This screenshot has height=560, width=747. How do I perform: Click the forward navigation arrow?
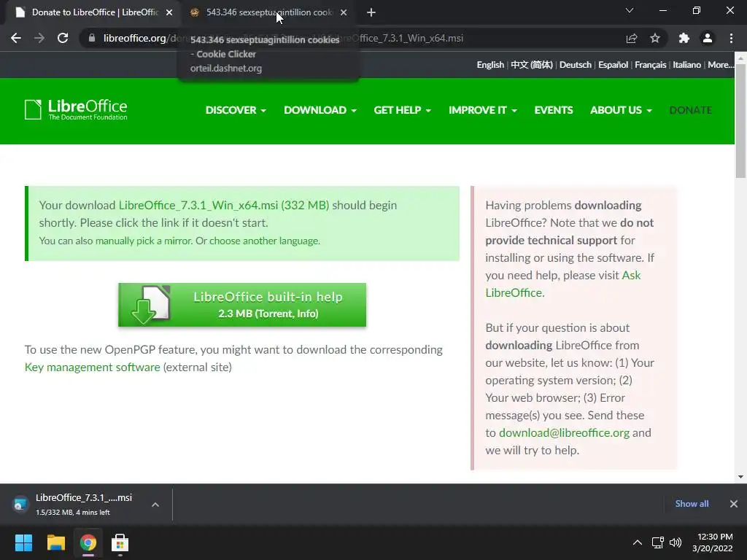39,38
